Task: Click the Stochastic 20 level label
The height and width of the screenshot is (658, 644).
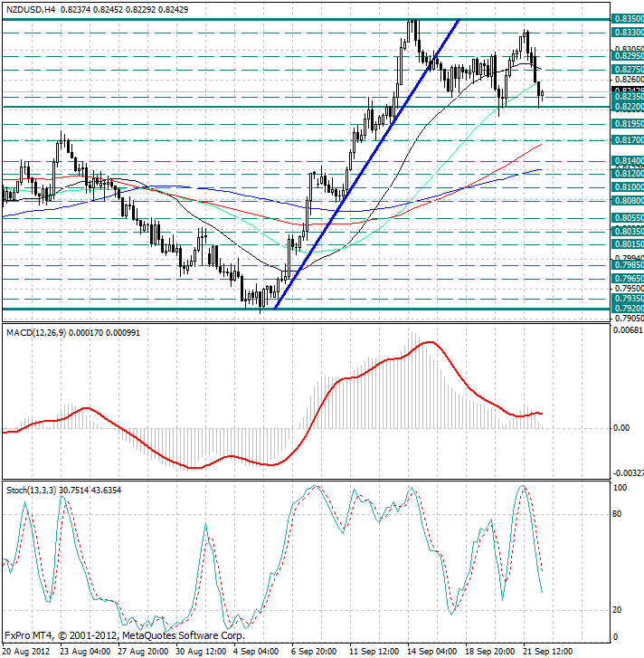Action: point(617,610)
